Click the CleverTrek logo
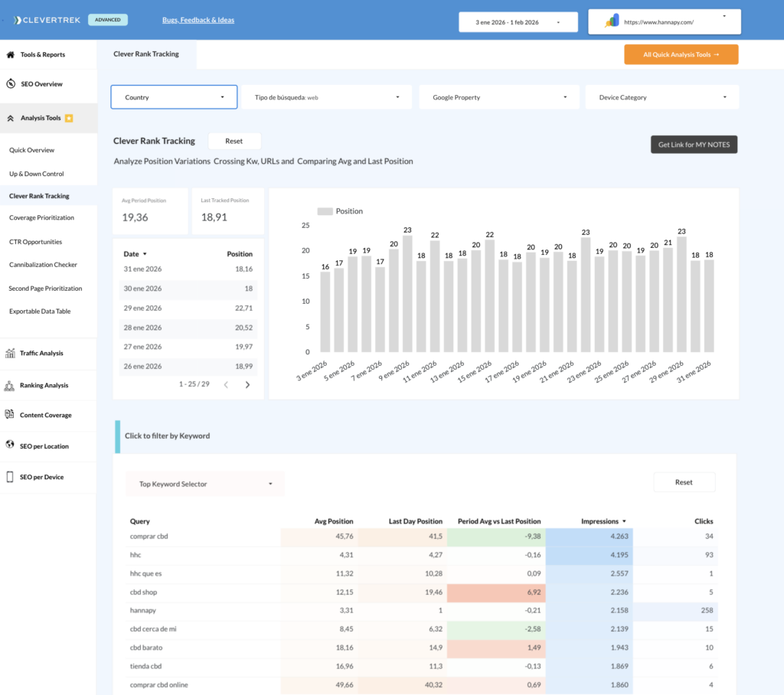This screenshot has width=784, height=695. point(47,20)
